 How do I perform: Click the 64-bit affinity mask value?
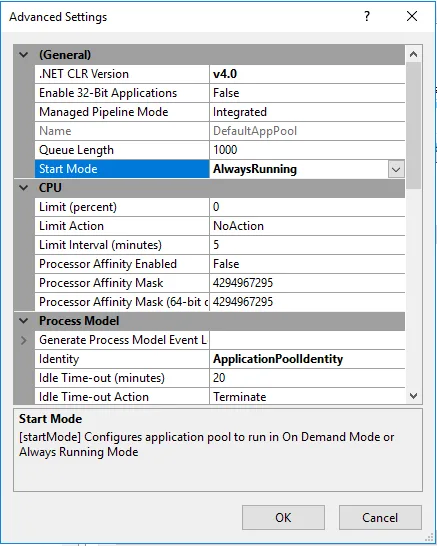(x=307, y=302)
